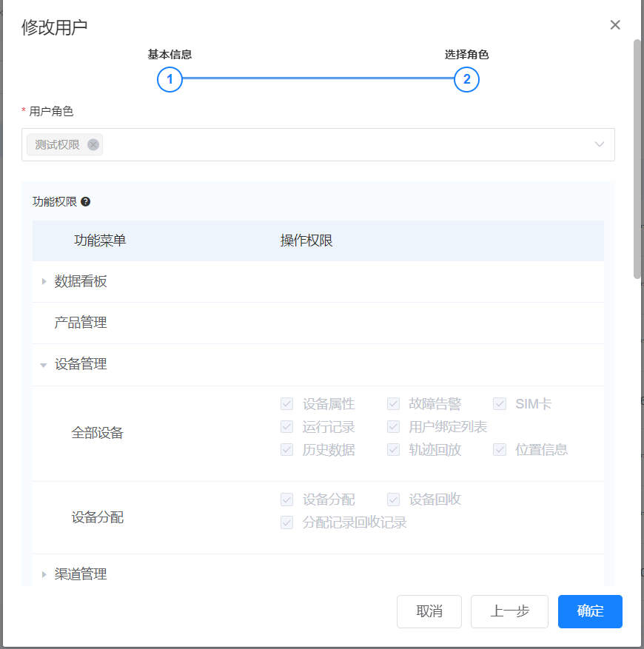Viewport: 644px width, 649px height.
Task: Expand the 渠道管理 tree row
Action: [x=44, y=574]
